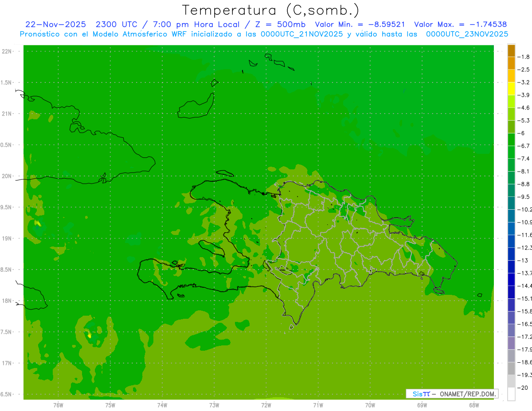Pick the yellow swatch between -3.2 and -3.9
Screen dimensions: 532x411
click(x=511, y=89)
